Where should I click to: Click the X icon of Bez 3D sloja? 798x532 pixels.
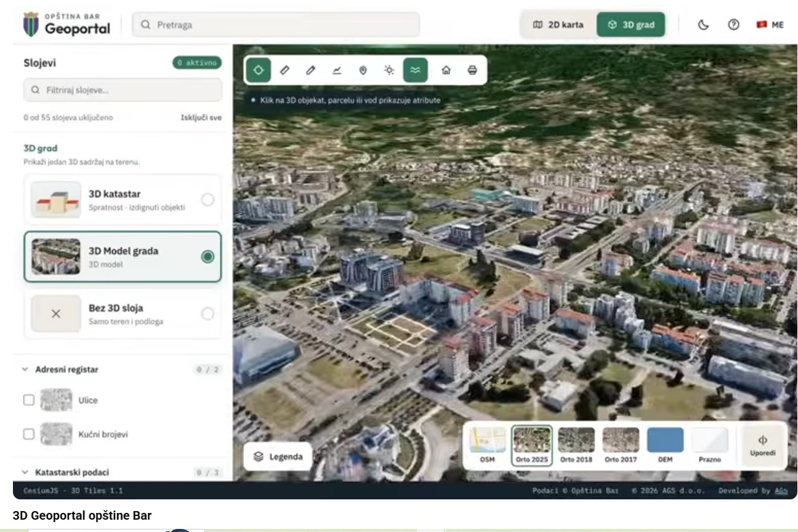[x=56, y=313]
